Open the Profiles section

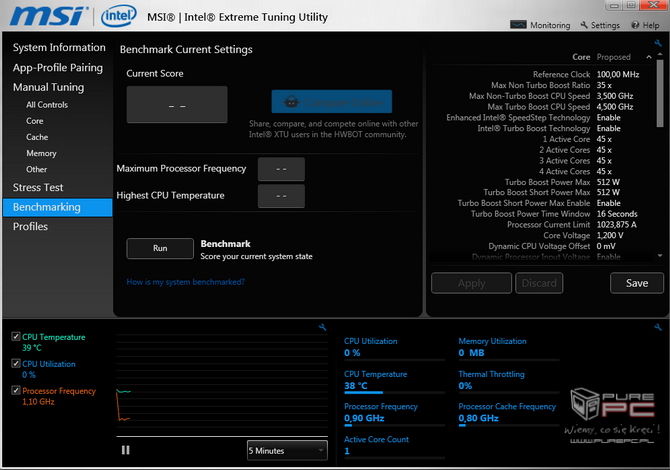click(x=30, y=226)
